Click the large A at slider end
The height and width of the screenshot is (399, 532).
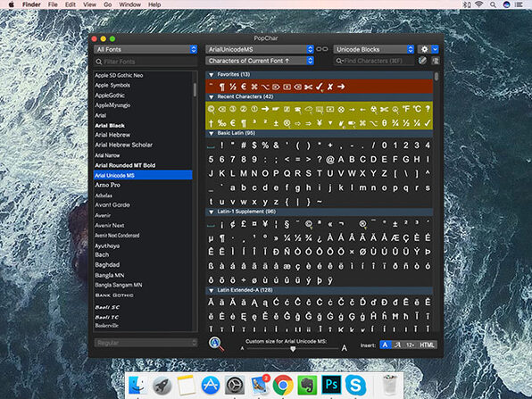pos(344,348)
